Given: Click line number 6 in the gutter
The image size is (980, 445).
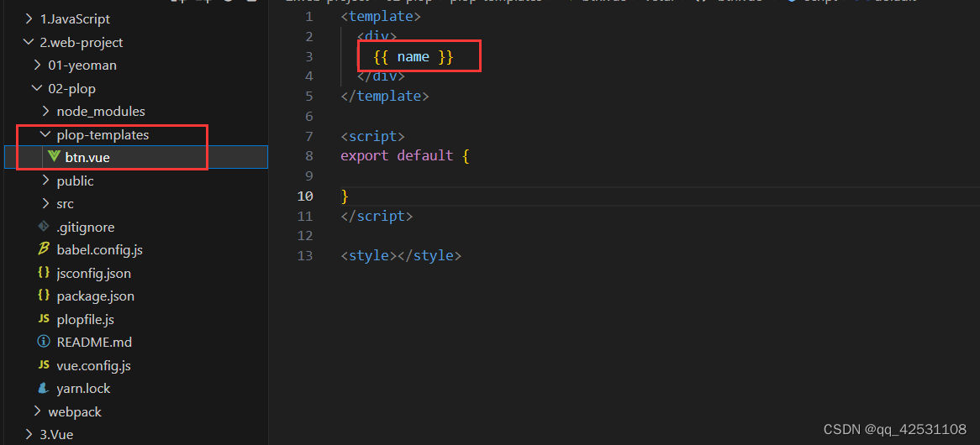Looking at the screenshot, I should [308, 116].
